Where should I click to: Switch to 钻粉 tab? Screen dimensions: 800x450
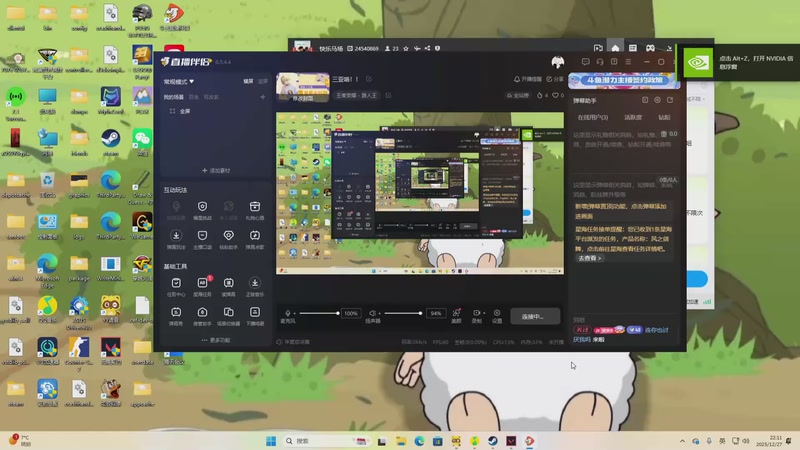(664, 117)
